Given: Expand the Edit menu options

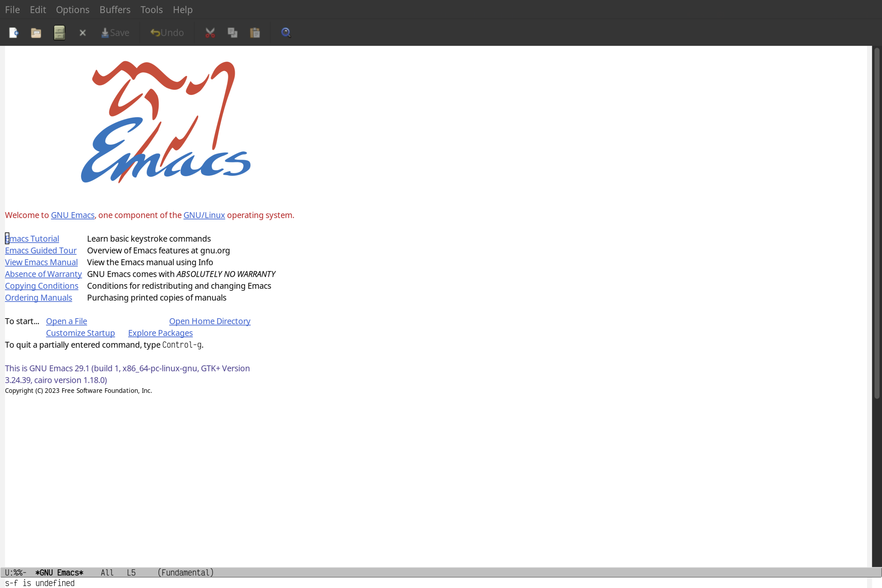Looking at the screenshot, I should 37,9.
